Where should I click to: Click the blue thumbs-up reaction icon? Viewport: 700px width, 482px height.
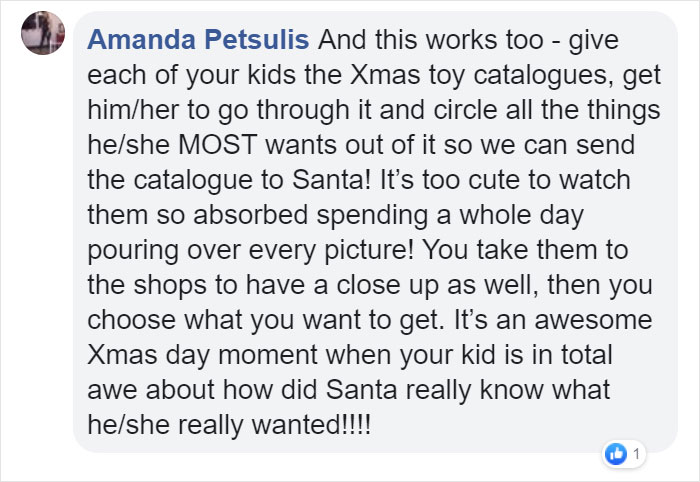point(616,454)
